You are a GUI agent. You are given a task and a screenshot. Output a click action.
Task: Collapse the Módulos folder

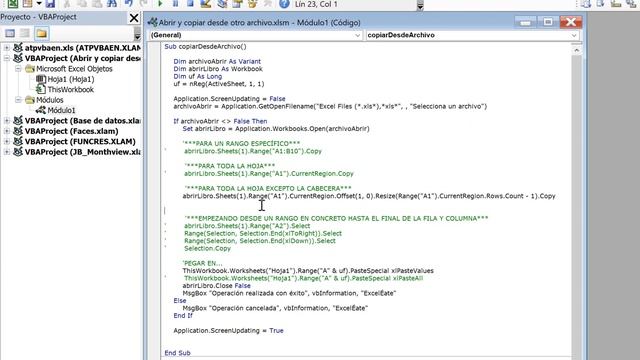[x=18, y=100]
